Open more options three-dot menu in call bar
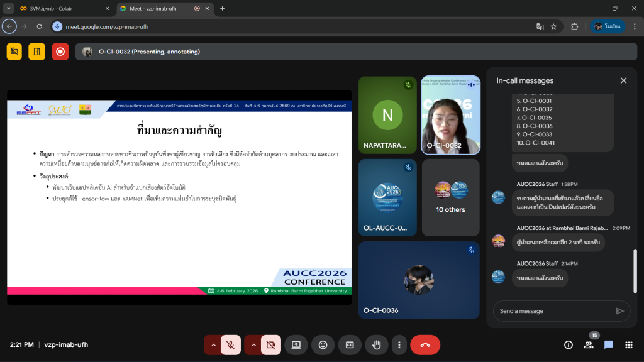Image resolution: width=644 pixels, height=362 pixels. point(399,344)
